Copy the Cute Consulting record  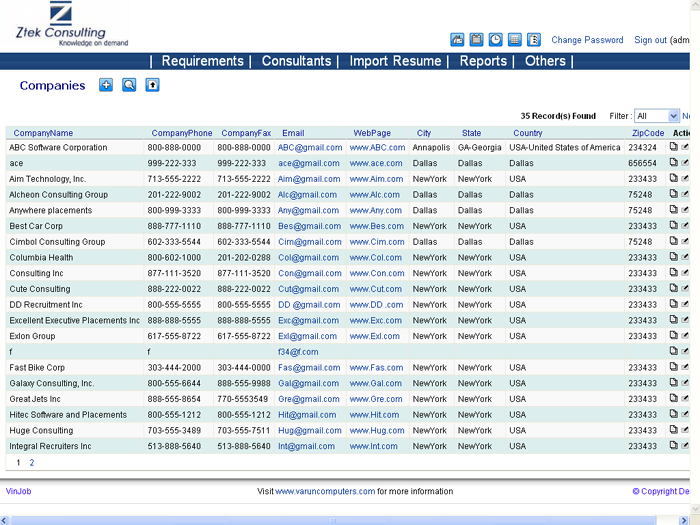pos(674,288)
